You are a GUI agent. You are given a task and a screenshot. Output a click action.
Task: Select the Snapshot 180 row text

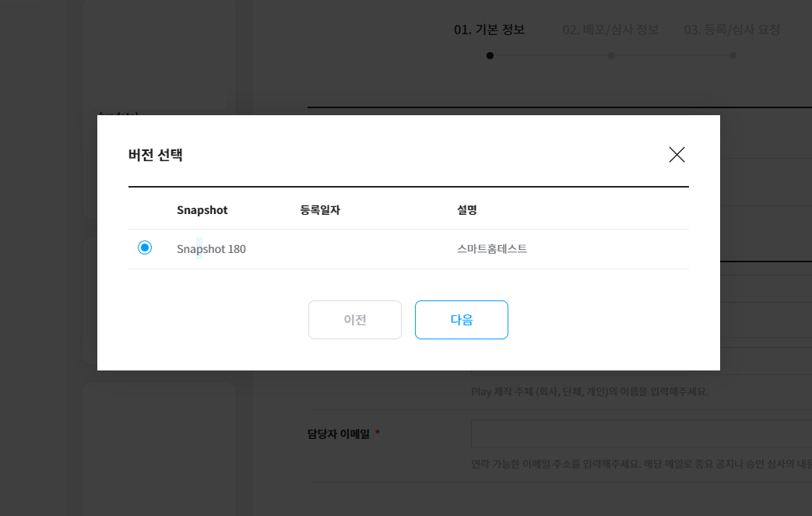click(x=211, y=249)
